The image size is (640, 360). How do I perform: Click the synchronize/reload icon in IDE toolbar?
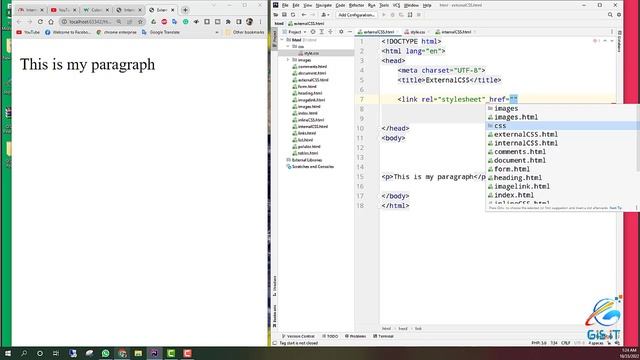293,15
